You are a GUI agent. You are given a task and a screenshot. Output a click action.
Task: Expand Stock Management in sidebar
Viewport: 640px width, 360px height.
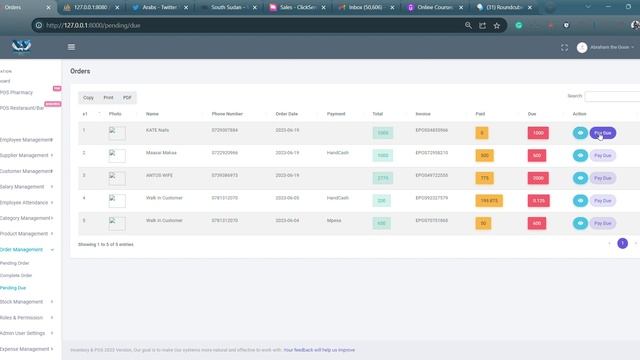27,302
